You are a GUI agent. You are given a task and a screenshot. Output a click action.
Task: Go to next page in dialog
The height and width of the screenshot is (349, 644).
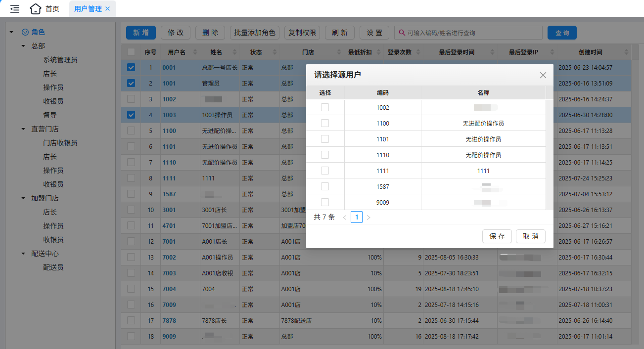(368, 217)
